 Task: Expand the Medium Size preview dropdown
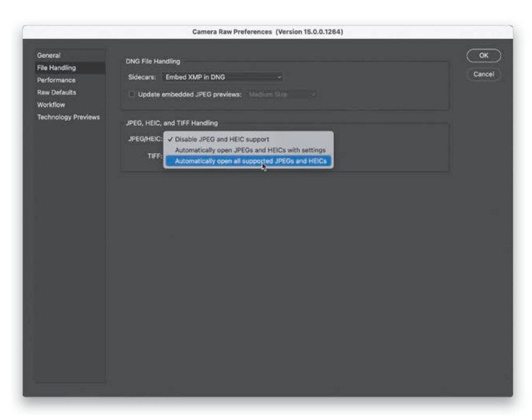pyautogui.click(x=283, y=94)
